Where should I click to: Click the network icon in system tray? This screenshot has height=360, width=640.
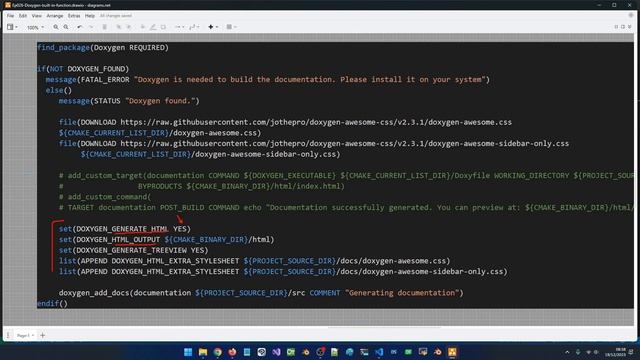tap(588, 352)
